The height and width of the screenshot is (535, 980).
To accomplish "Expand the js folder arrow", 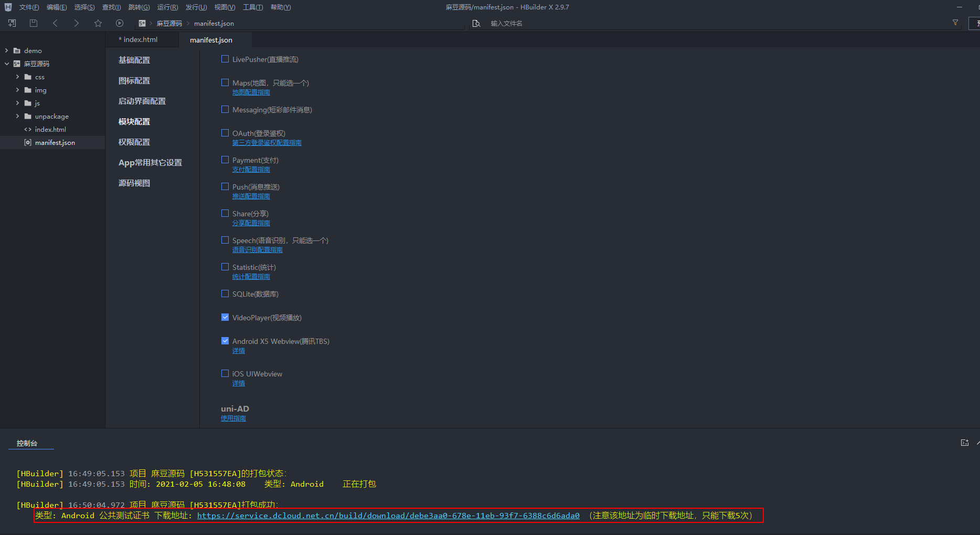I will [17, 103].
